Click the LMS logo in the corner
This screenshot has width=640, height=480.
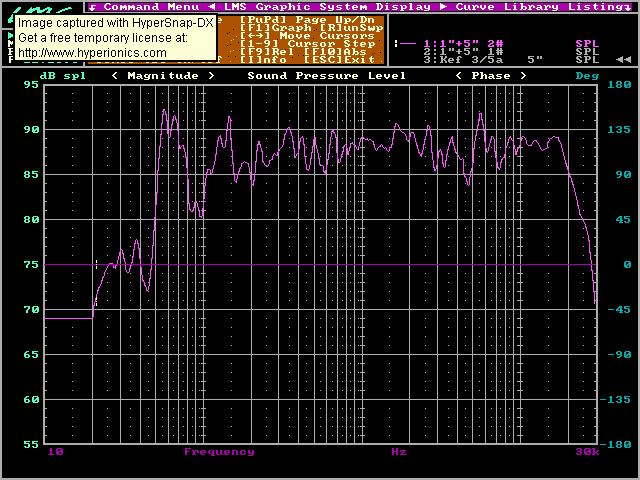point(42,11)
